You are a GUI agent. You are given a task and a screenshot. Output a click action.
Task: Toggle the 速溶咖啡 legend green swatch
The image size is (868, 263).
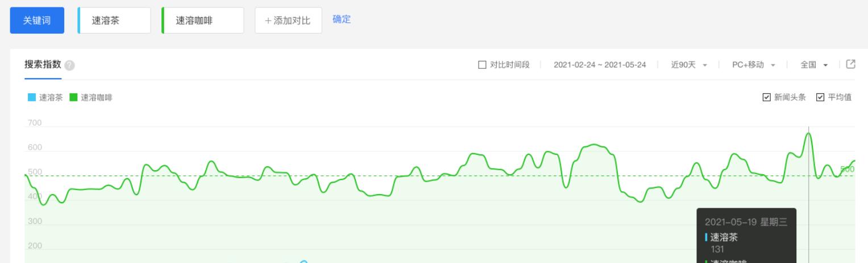tap(73, 97)
